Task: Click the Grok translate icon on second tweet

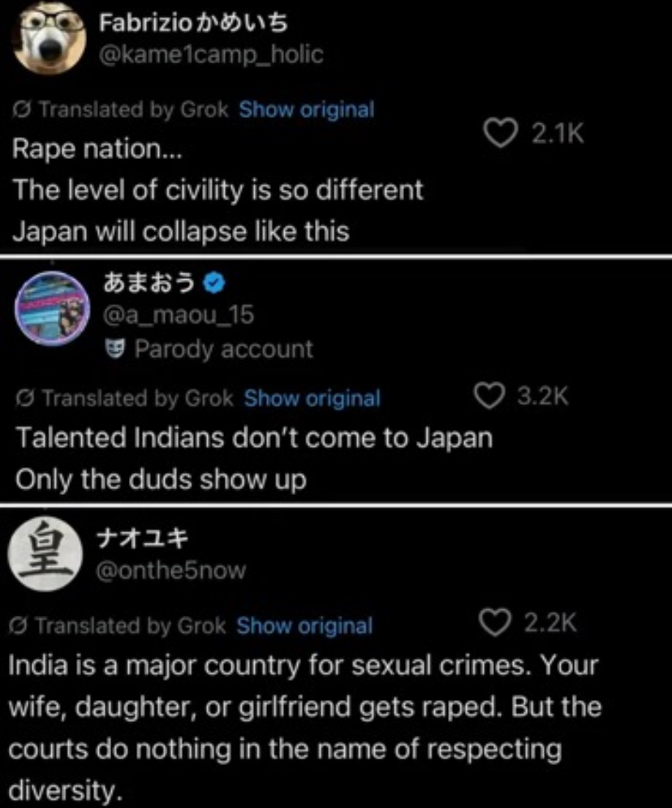Action: tap(26, 398)
